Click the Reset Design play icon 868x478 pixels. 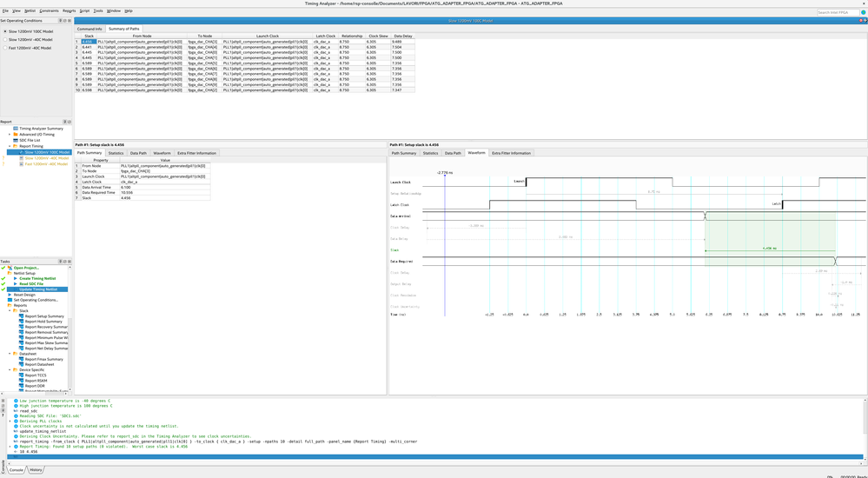[x=10, y=295]
